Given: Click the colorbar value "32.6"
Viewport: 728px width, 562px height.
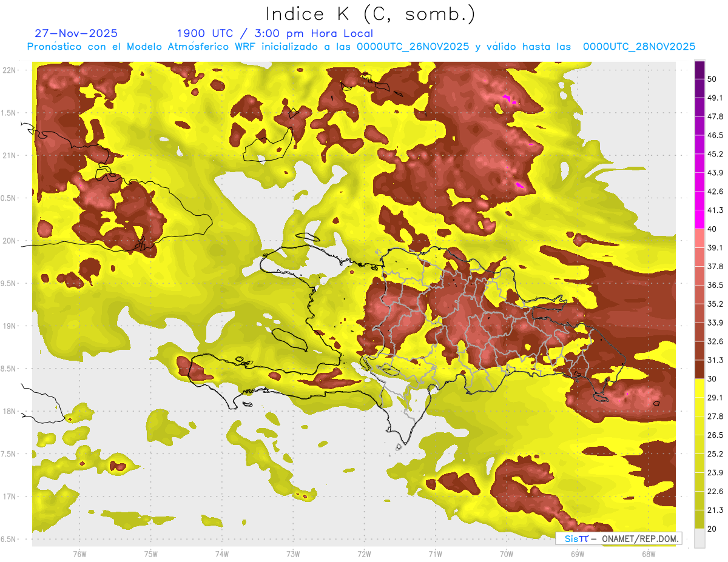Looking at the screenshot, I should pos(715,342).
